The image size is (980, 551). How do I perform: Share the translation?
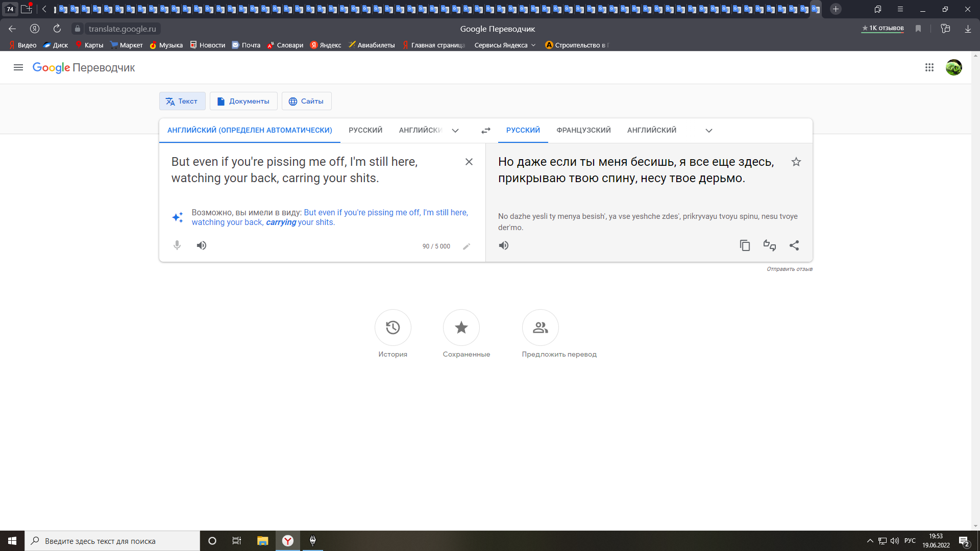pos(794,245)
